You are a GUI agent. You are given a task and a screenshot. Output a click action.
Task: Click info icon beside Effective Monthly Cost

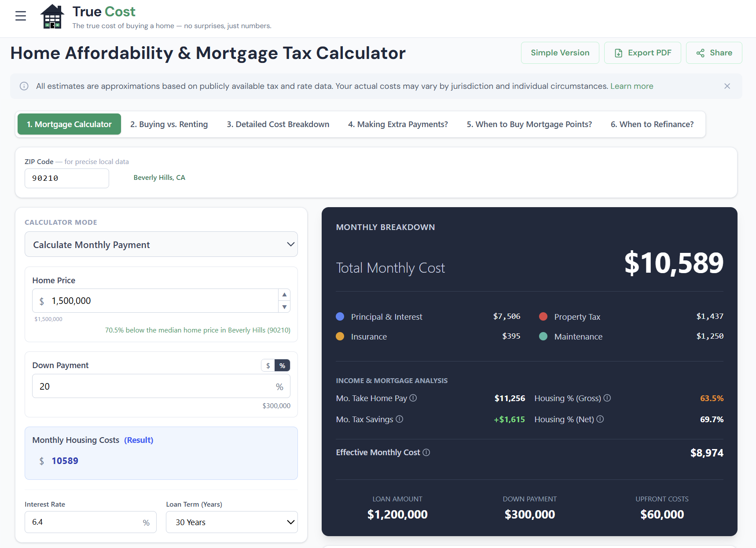(x=426, y=453)
